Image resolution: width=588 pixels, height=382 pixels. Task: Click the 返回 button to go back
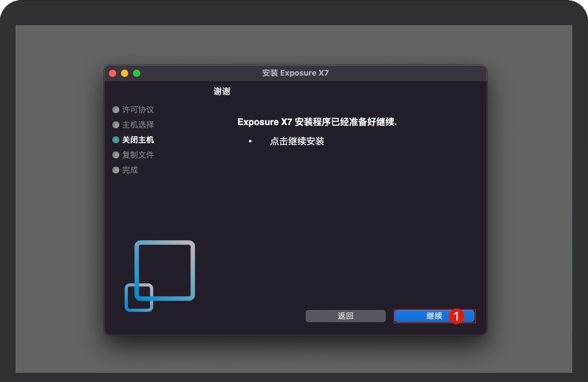(x=346, y=316)
